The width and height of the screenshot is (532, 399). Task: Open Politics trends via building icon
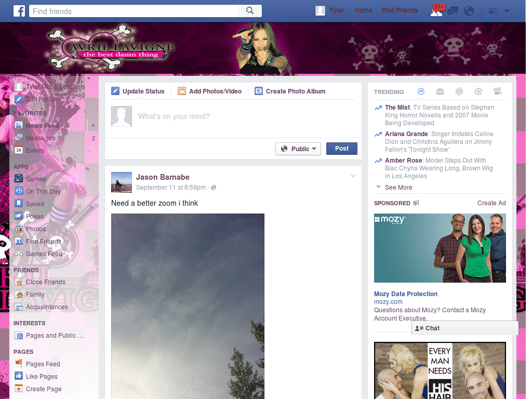tap(440, 91)
